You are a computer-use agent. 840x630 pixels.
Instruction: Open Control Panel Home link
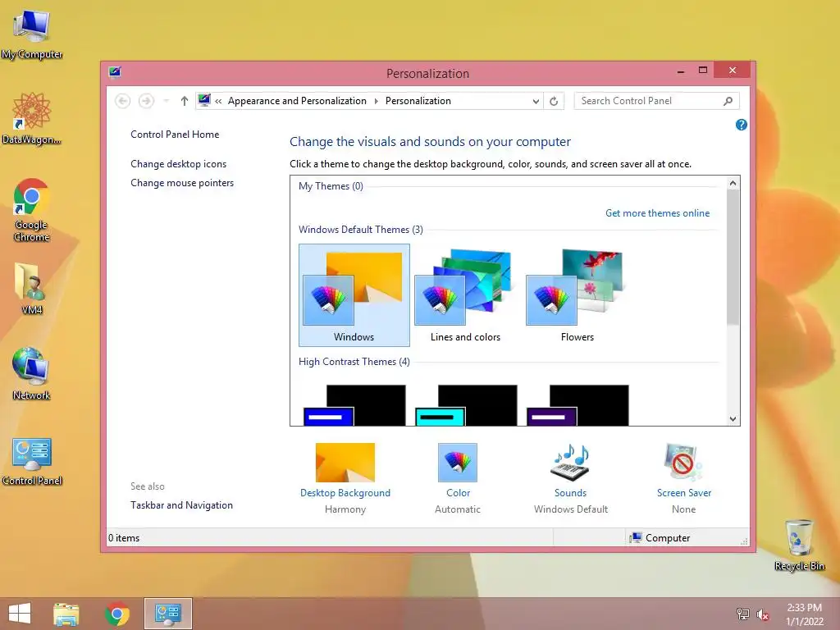[175, 135]
